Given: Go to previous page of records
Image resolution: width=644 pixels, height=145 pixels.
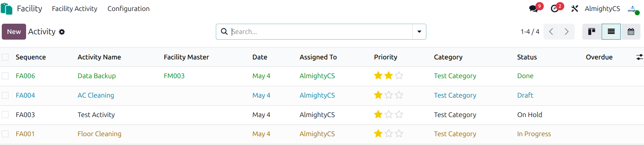Looking at the screenshot, I should click(551, 31).
